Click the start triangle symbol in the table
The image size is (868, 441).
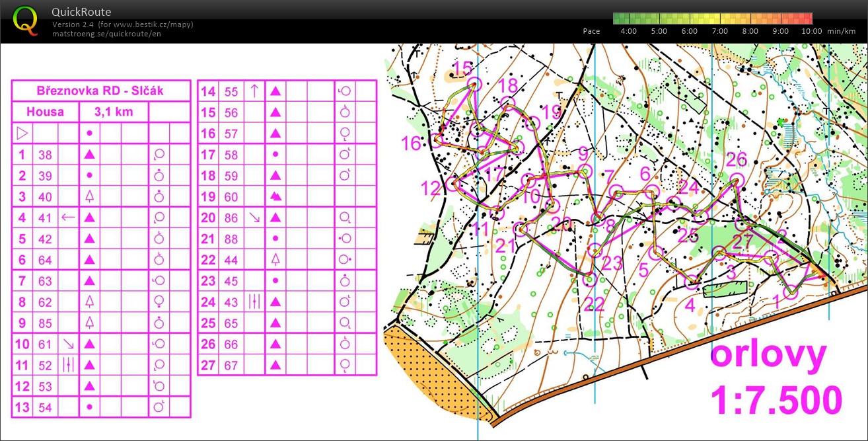tap(22, 133)
